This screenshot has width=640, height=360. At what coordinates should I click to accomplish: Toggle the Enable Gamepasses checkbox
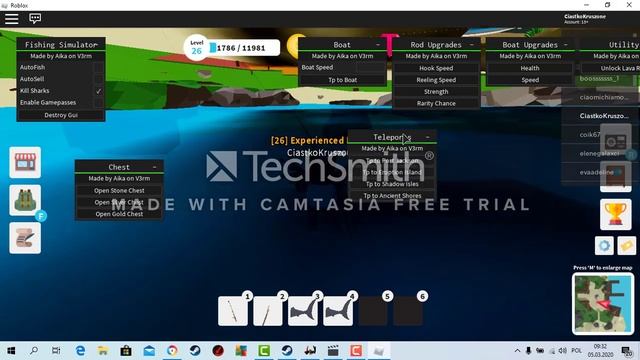tap(98, 103)
